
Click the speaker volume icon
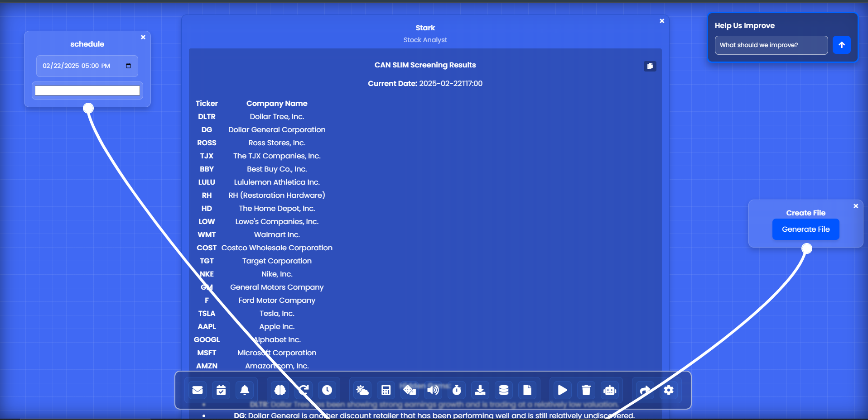point(433,390)
